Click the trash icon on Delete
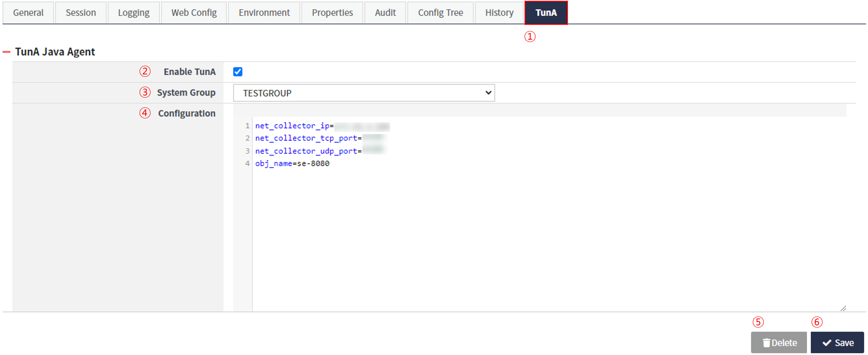This screenshot has height=355, width=868. pyautogui.click(x=766, y=343)
